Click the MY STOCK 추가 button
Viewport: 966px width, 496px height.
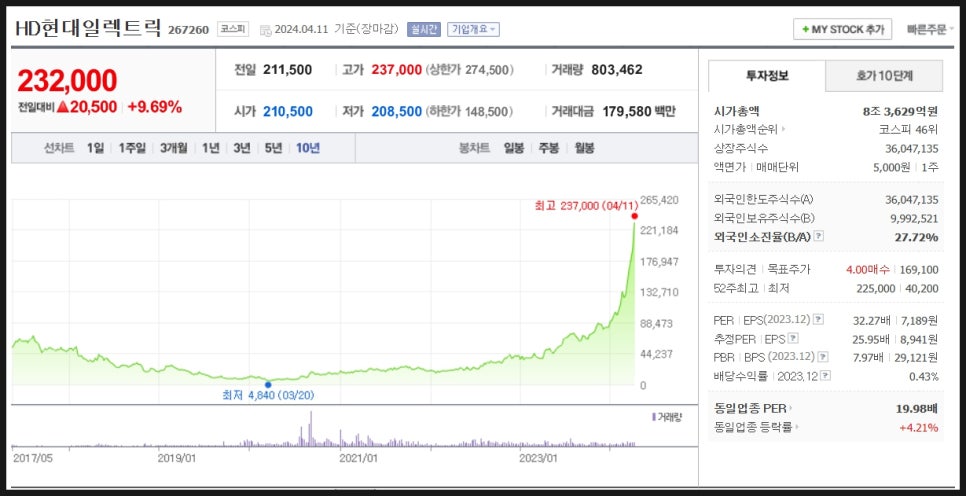842,29
